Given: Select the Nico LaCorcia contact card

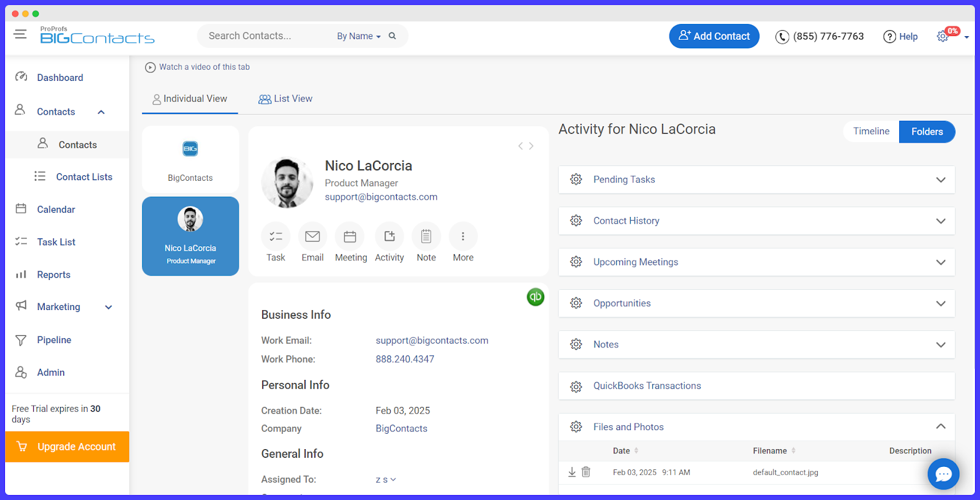Looking at the screenshot, I should (x=190, y=237).
